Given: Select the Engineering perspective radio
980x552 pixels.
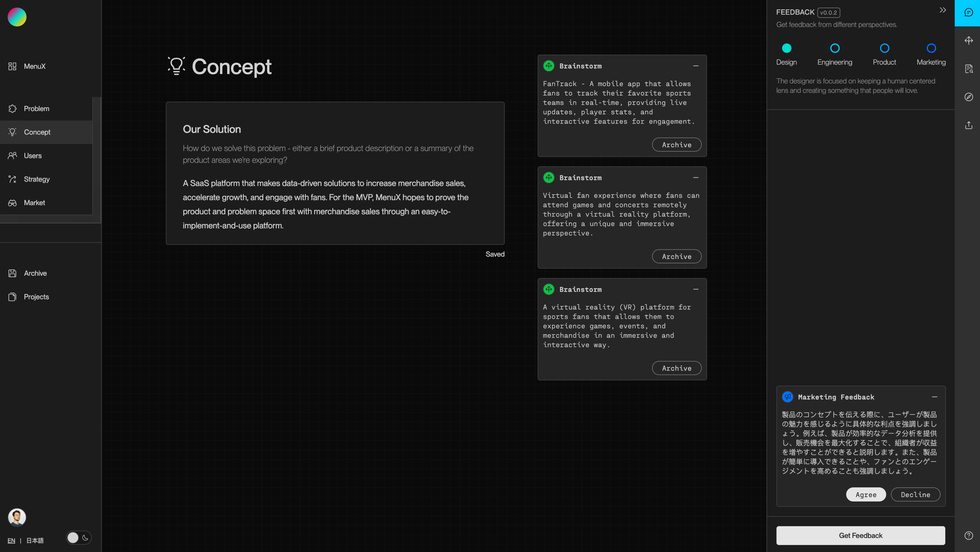Looking at the screenshot, I should 835,48.
